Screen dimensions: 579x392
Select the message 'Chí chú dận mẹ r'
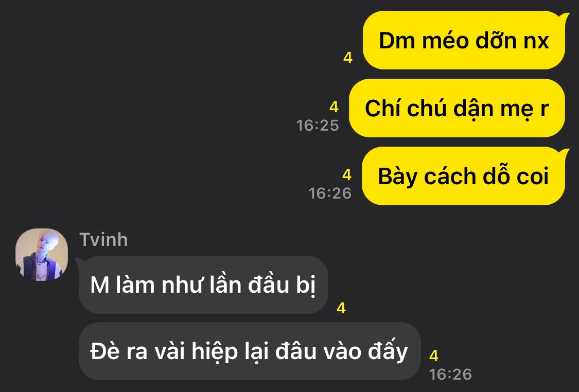coord(457,108)
